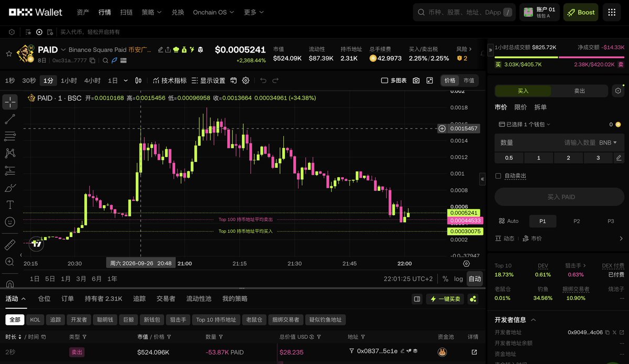The image size is (629, 364).
Task: Take a chart snapshot with camera icon
Action: [416, 81]
